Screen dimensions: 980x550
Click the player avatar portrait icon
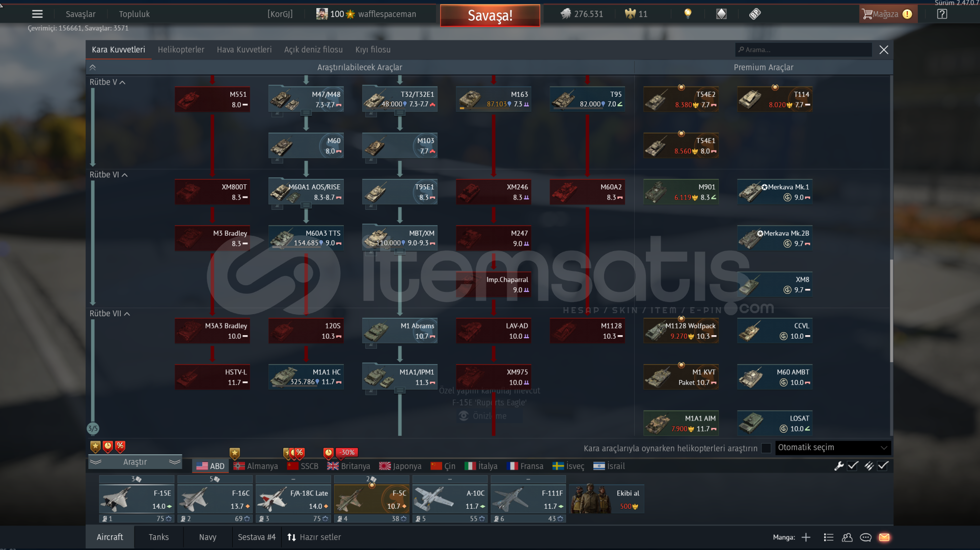coord(322,14)
